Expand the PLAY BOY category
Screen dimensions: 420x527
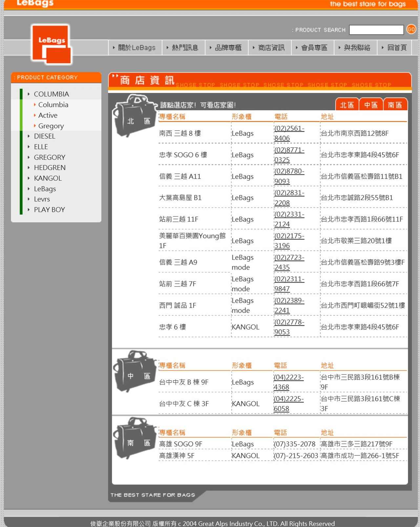coord(49,210)
